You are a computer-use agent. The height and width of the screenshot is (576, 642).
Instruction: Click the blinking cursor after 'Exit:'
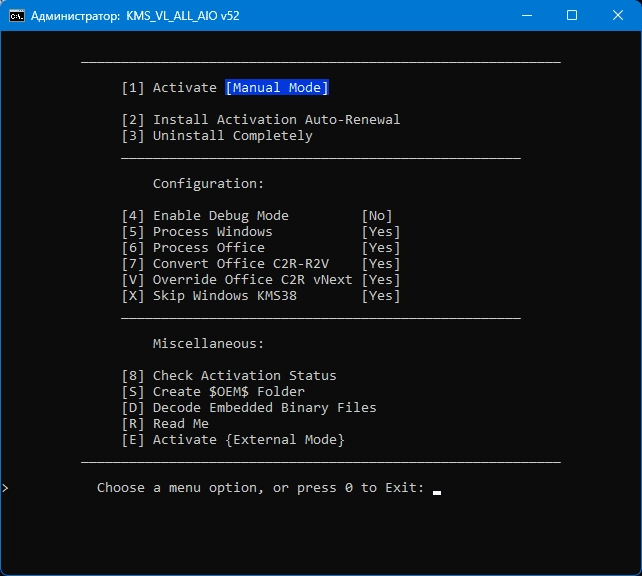(x=437, y=492)
